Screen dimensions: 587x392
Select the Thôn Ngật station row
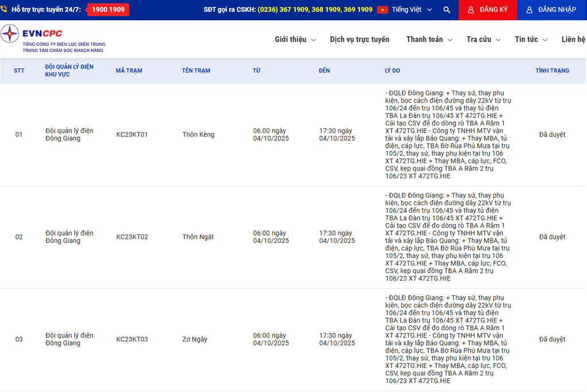(198, 237)
